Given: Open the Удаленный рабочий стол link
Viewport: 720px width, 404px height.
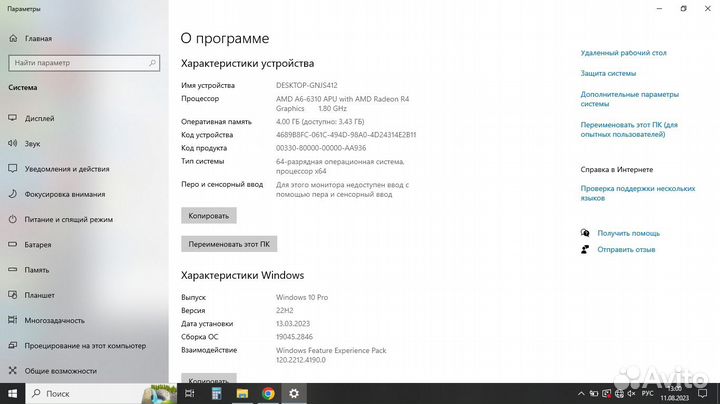Looking at the screenshot, I should tap(623, 53).
